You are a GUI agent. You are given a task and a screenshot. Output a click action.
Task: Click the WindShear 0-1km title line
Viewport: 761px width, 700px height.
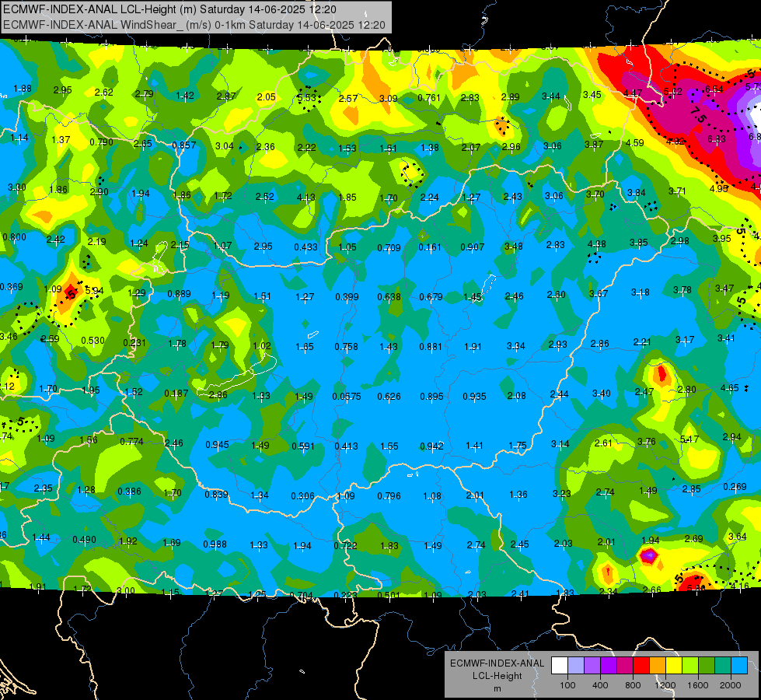coord(194,25)
